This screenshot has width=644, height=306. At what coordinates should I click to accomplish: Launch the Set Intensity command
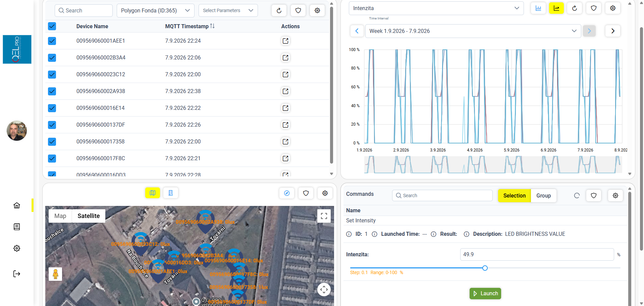tap(485, 294)
